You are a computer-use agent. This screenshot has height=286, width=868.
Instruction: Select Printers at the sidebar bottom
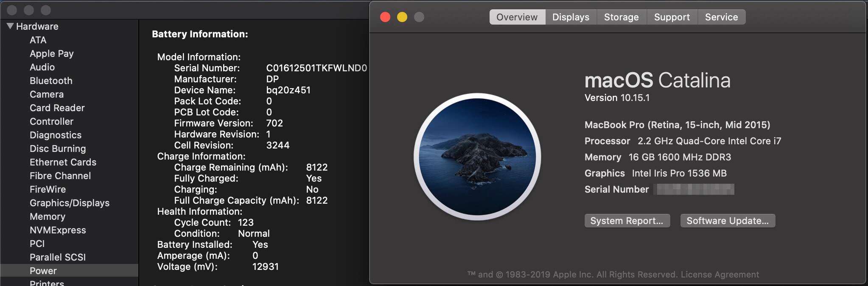[47, 283]
